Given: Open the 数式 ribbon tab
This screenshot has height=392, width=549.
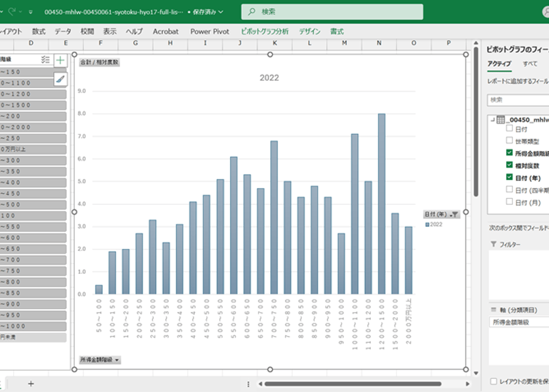Looking at the screenshot, I should pos(39,31).
